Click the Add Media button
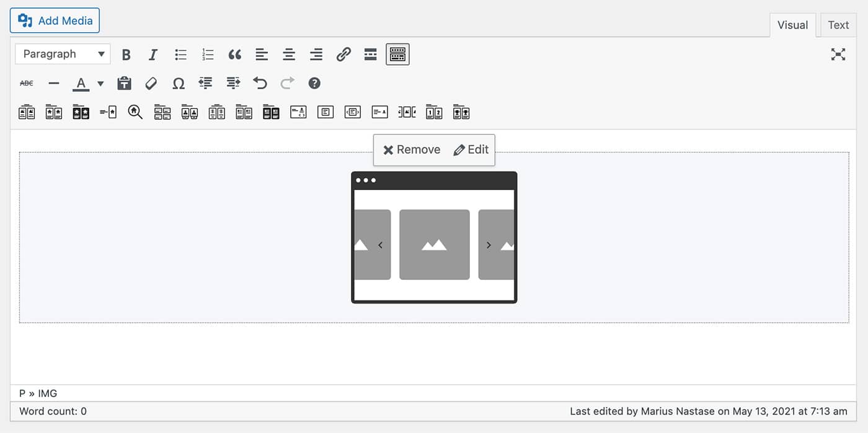The width and height of the screenshot is (868, 433). [x=55, y=20]
